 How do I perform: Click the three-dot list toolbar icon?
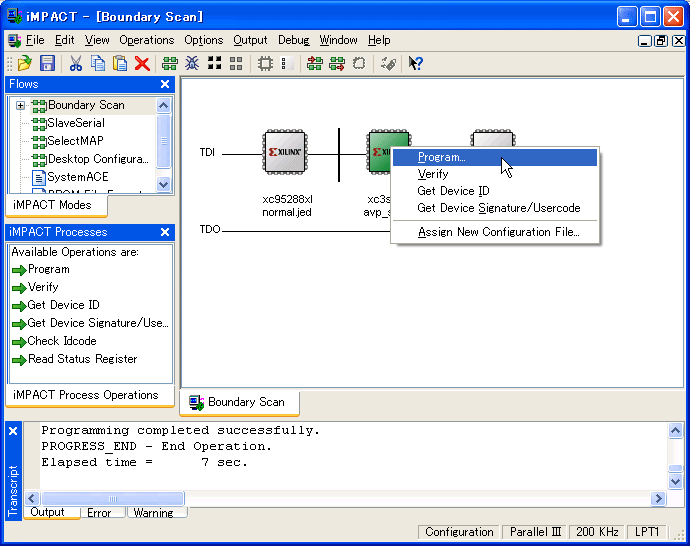click(285, 63)
